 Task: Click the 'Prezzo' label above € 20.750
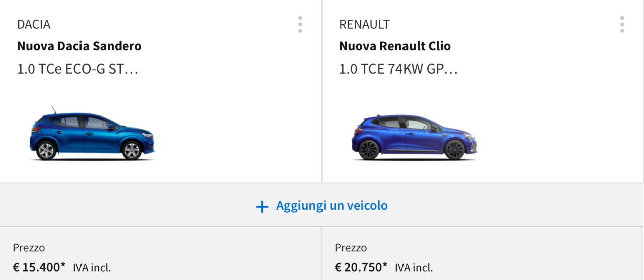[x=351, y=248]
